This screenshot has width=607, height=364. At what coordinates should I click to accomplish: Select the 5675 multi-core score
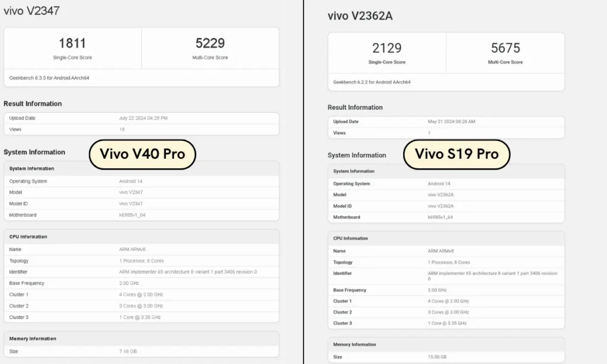coord(505,48)
